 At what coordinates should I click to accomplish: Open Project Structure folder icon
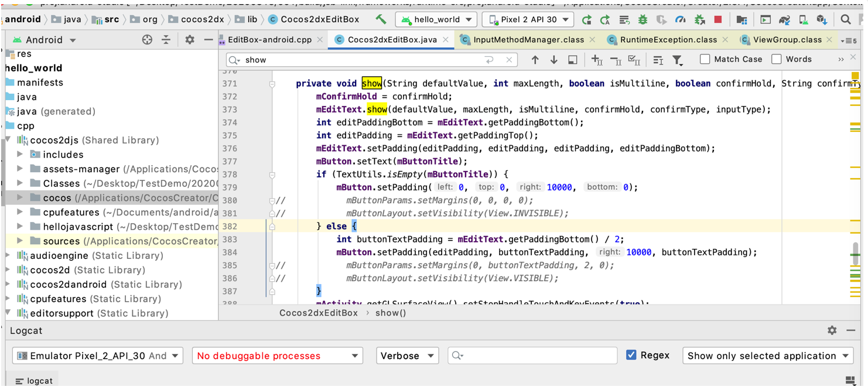[x=741, y=19]
